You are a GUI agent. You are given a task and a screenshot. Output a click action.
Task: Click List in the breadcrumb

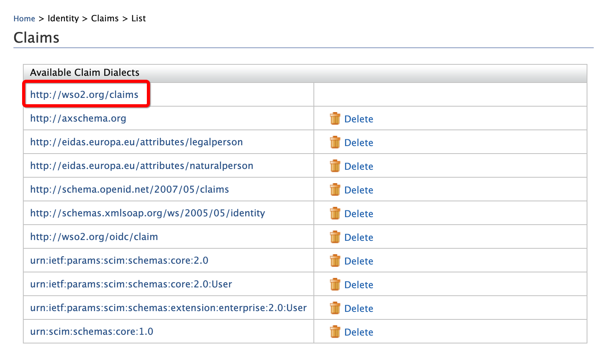tap(139, 19)
